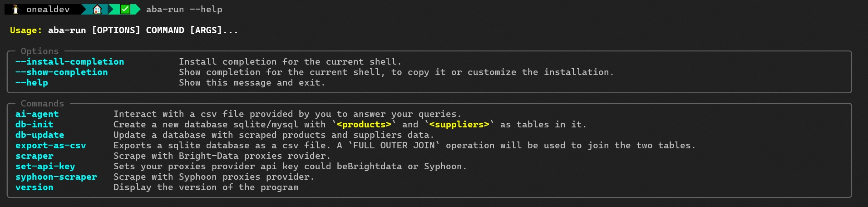This screenshot has width=868, height=207.
Task: Click the highlighted <products> table name
Action: pos(364,125)
